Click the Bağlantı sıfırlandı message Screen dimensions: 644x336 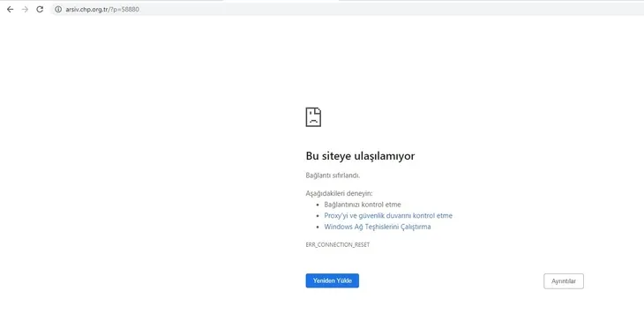coord(333,175)
